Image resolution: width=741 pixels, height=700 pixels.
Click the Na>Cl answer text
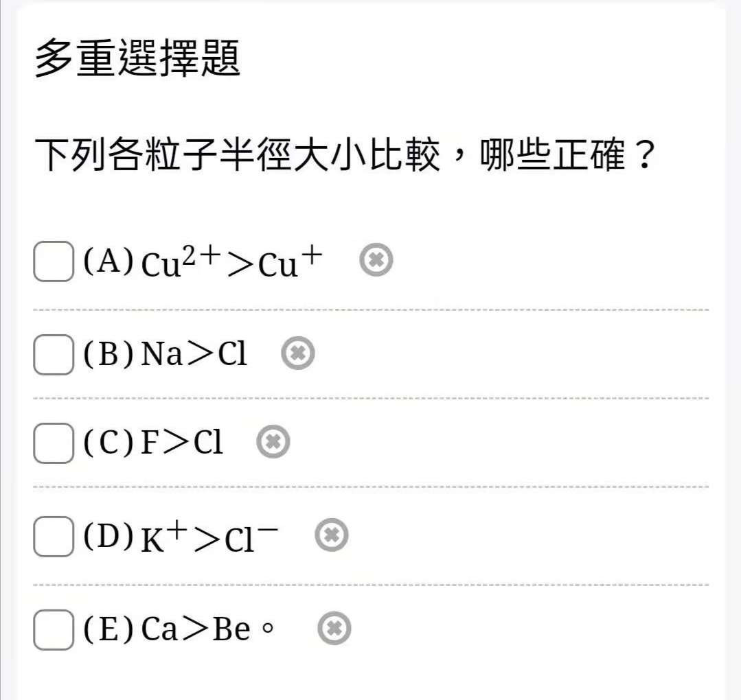[194, 353]
